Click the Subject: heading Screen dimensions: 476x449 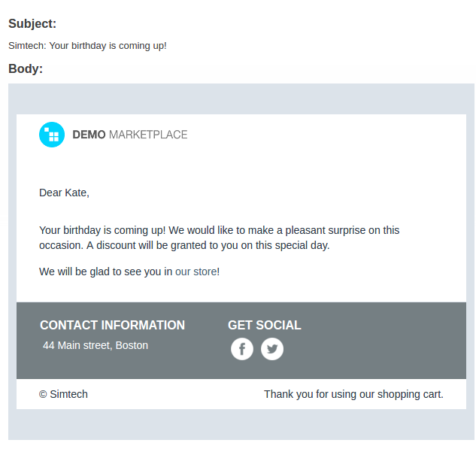tap(32, 23)
